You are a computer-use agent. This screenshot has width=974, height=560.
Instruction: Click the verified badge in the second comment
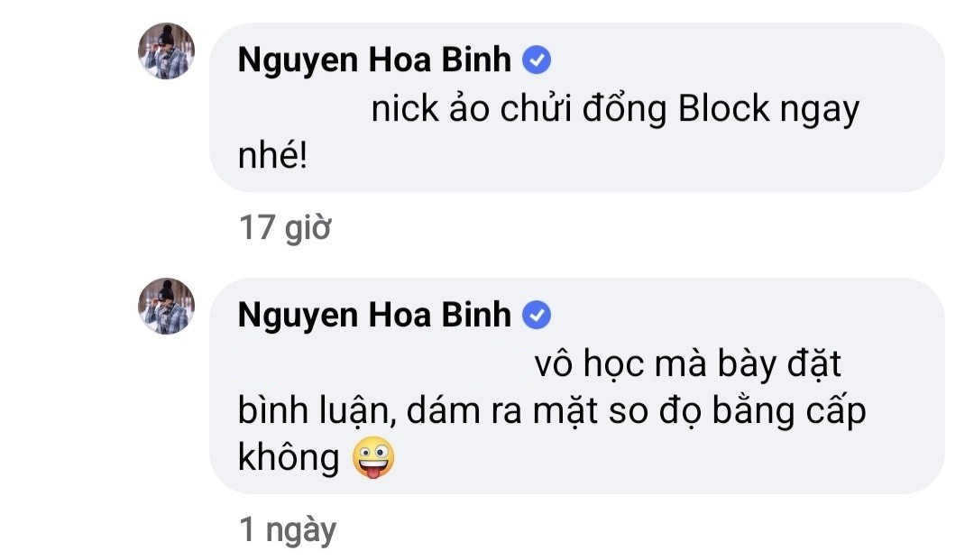click(538, 315)
